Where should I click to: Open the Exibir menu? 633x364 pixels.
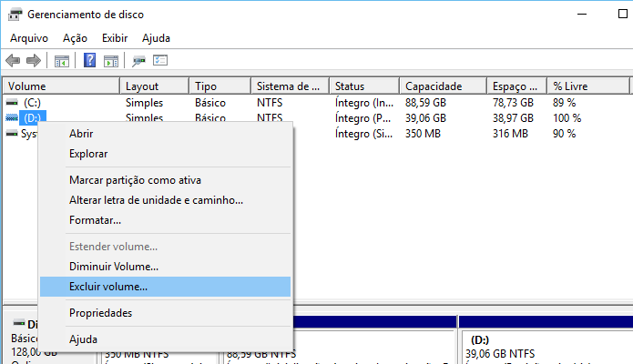(115, 38)
